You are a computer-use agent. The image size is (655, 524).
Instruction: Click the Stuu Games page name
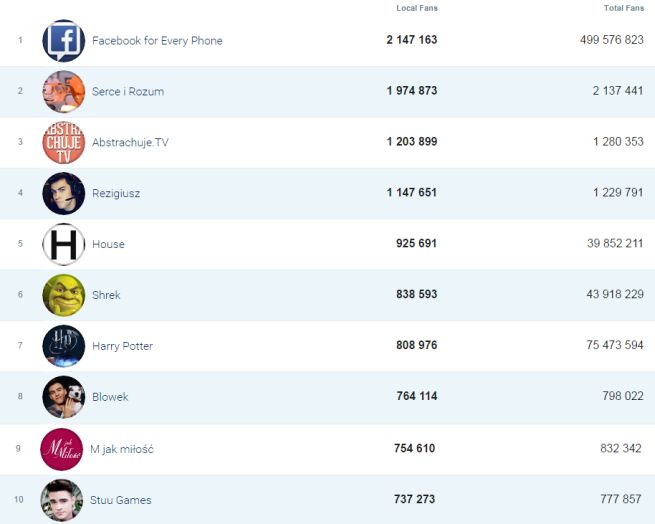click(x=121, y=500)
